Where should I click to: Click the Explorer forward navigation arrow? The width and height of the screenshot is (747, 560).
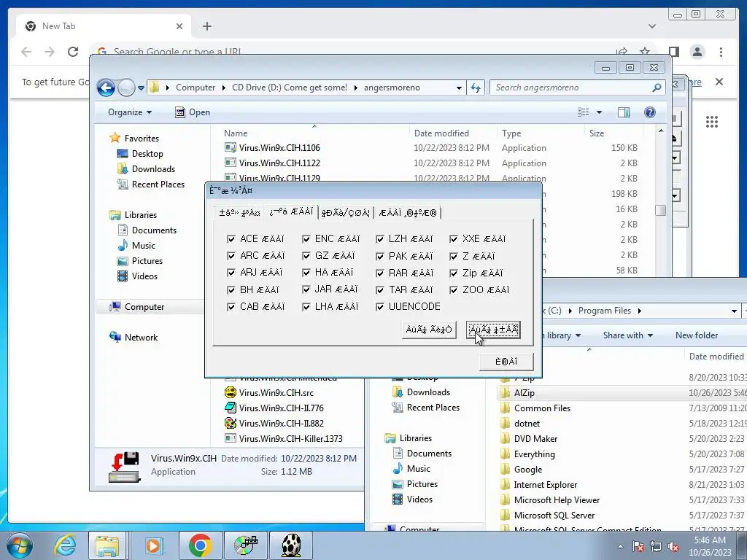(126, 87)
